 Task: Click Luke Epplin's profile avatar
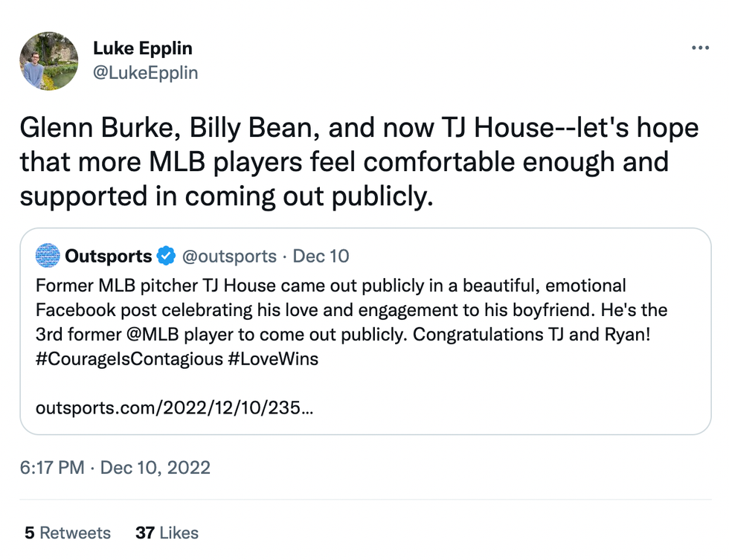49,61
